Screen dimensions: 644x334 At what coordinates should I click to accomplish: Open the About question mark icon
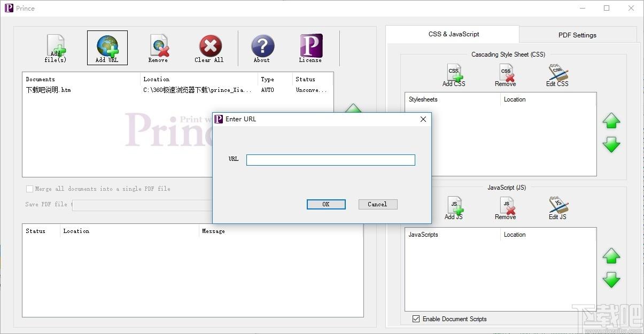(x=262, y=48)
